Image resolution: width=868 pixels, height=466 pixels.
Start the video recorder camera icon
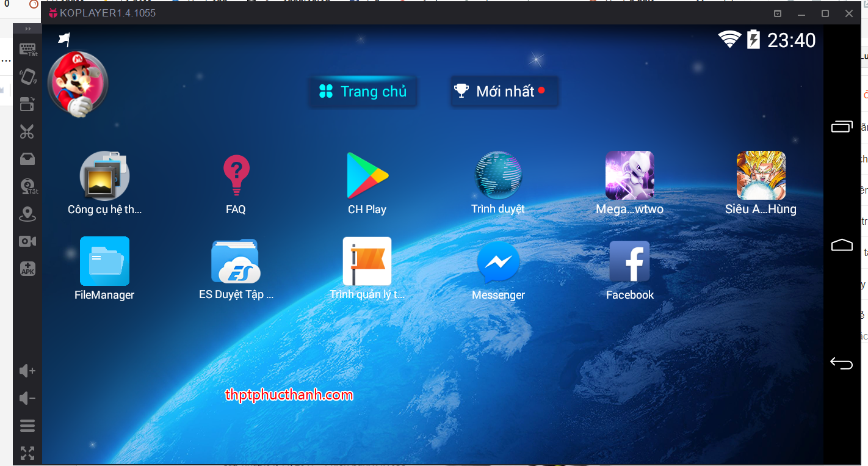pyautogui.click(x=27, y=241)
